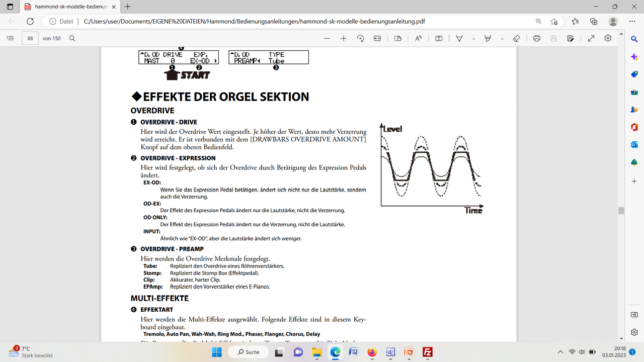Image resolution: width=644 pixels, height=362 pixels.
Task: Open the Edge sidebar search
Action: (x=634, y=39)
